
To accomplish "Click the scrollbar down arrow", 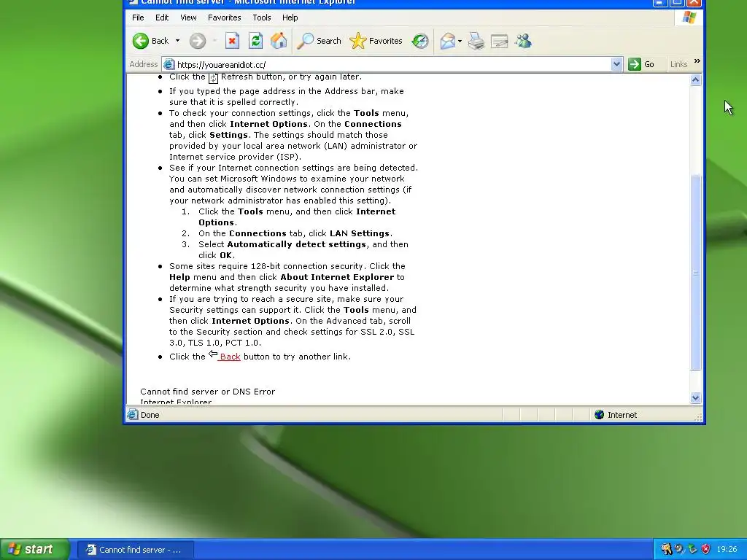I will [x=695, y=397].
